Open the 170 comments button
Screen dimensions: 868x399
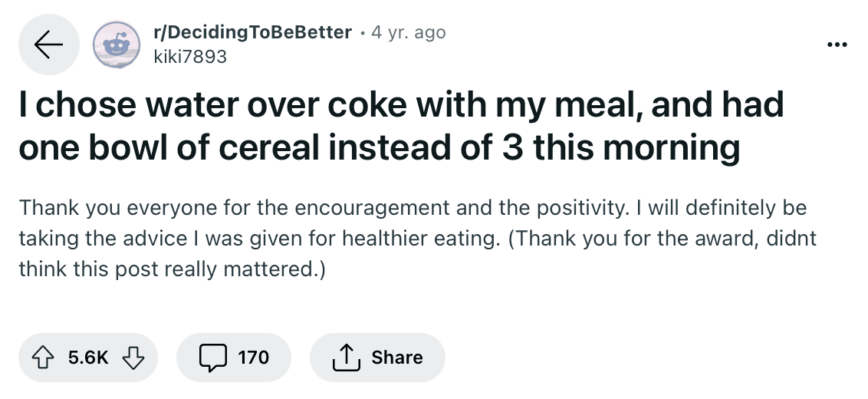coord(234,358)
